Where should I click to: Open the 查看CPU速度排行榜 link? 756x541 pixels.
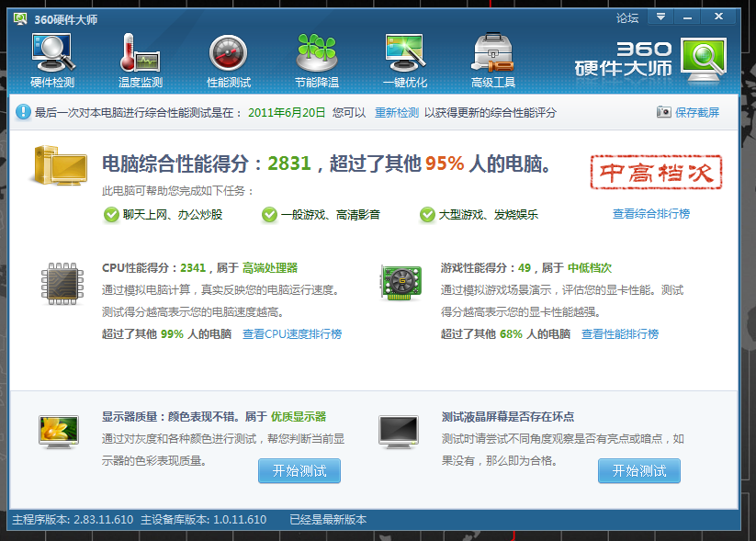pos(292,334)
